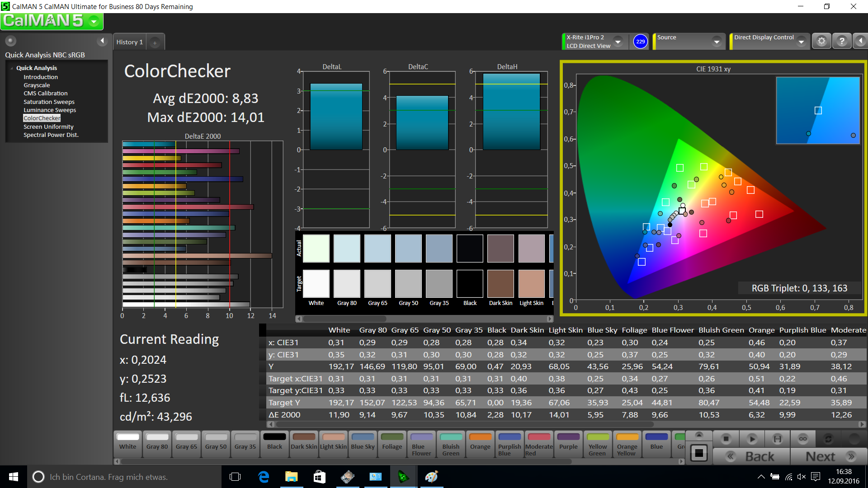This screenshot has height=488, width=868.
Task: Select Grayscale in workflow list
Action: click(37, 85)
